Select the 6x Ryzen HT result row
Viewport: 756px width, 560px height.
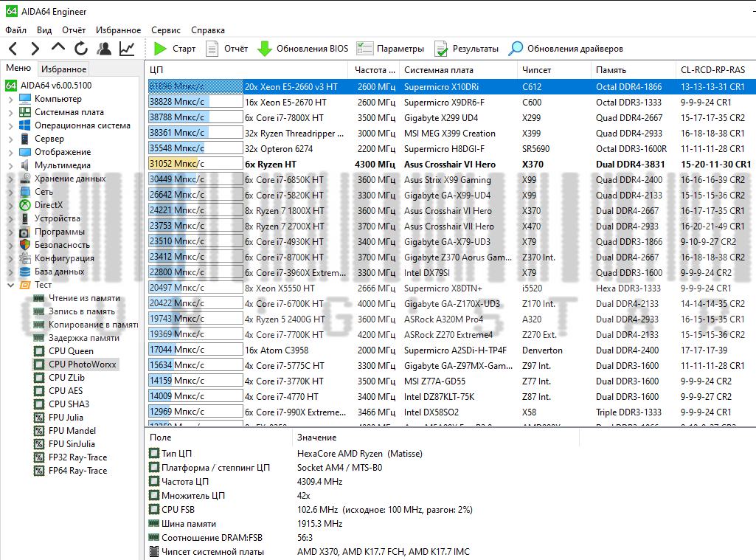(x=451, y=164)
